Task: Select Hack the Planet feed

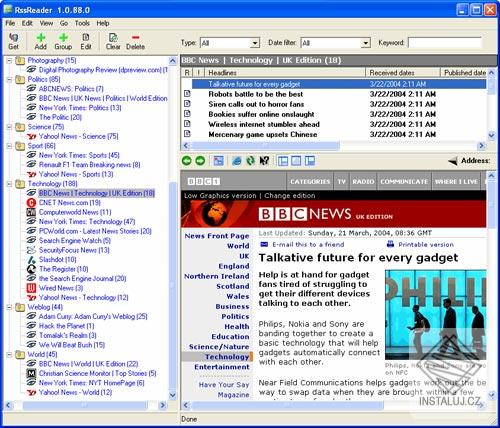Action: (x=66, y=326)
